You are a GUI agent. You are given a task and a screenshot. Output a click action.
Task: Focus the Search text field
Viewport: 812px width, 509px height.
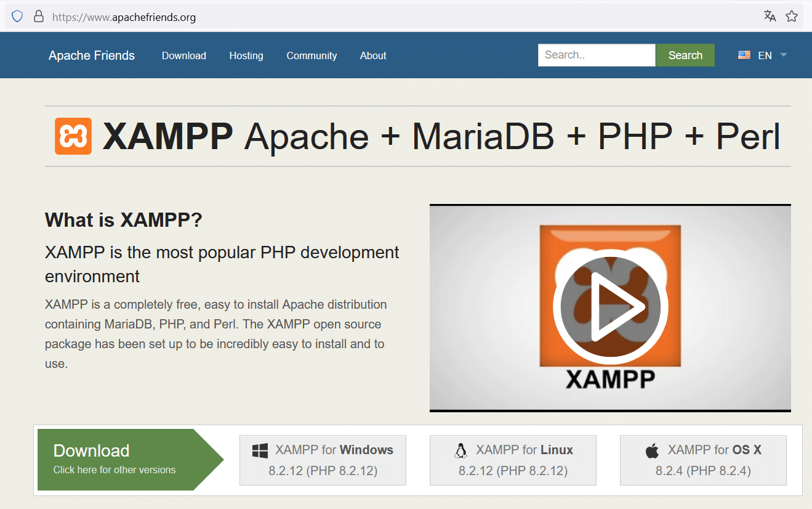(x=597, y=55)
